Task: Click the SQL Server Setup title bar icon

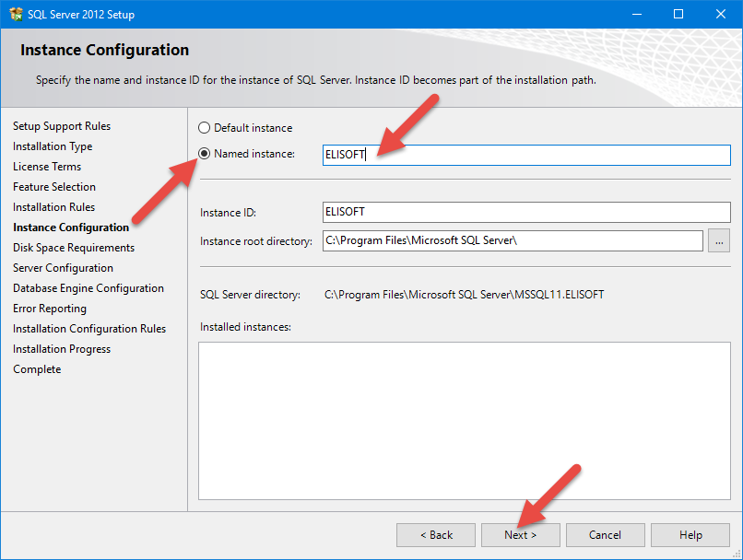Action: [16, 14]
